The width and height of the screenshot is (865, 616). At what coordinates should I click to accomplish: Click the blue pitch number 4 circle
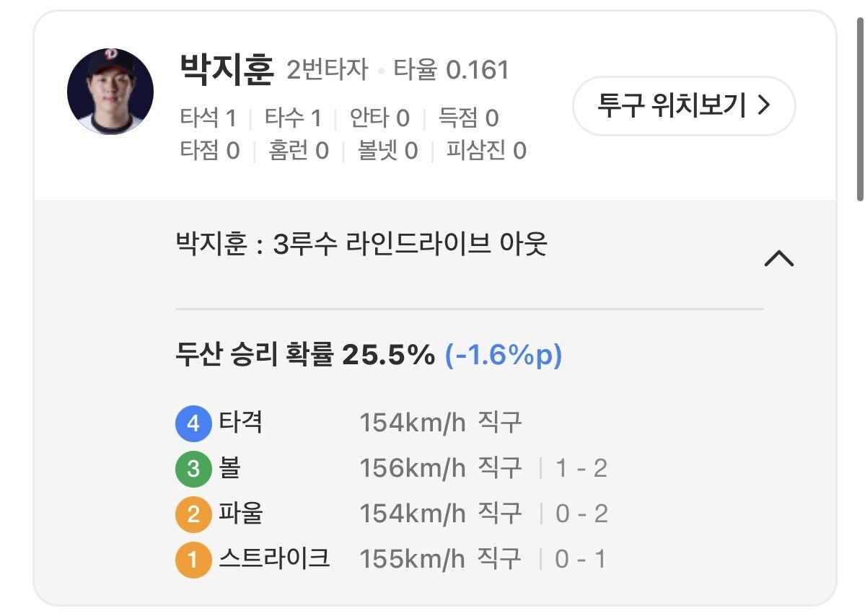coord(193,423)
